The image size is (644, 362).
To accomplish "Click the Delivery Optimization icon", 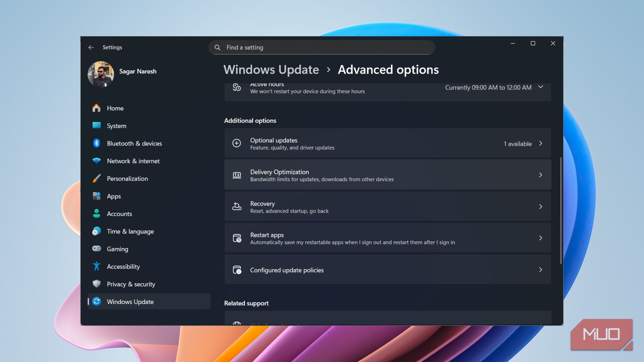I will pyautogui.click(x=237, y=175).
